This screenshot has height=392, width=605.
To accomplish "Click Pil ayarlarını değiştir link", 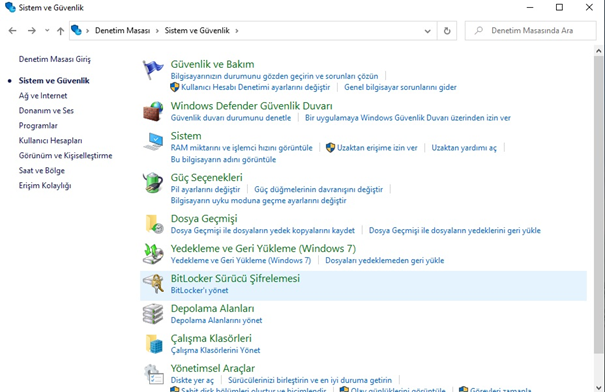I will pyautogui.click(x=205, y=189).
